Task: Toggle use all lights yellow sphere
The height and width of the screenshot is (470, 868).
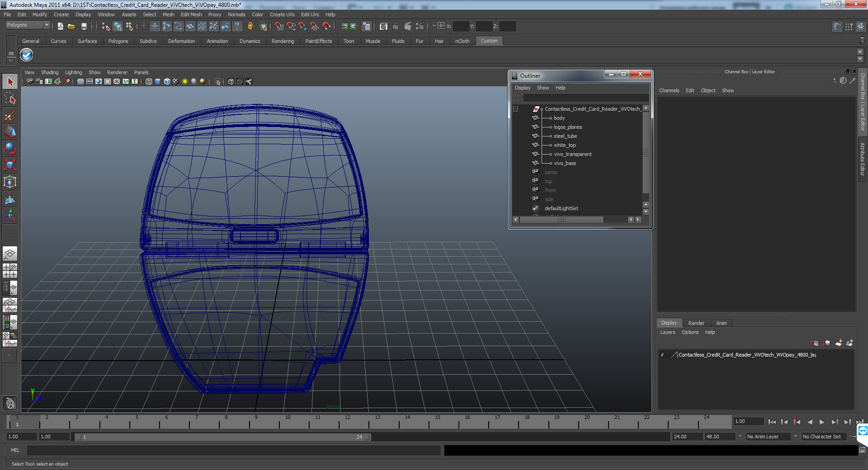Action: pos(185,81)
